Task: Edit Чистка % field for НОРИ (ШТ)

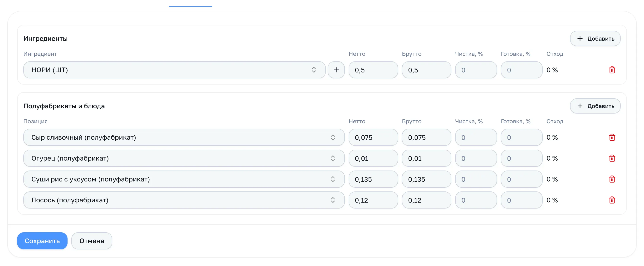Action: click(x=476, y=70)
